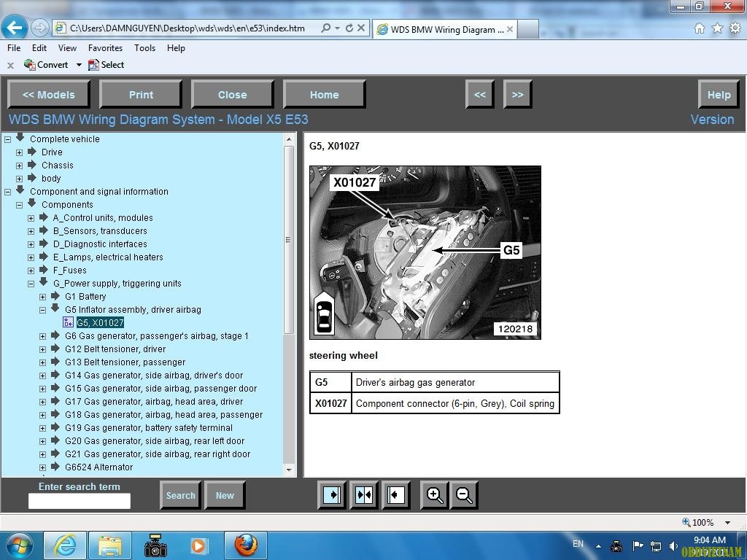The height and width of the screenshot is (560, 747).
Task: Expand the body tree node
Action: [19, 179]
